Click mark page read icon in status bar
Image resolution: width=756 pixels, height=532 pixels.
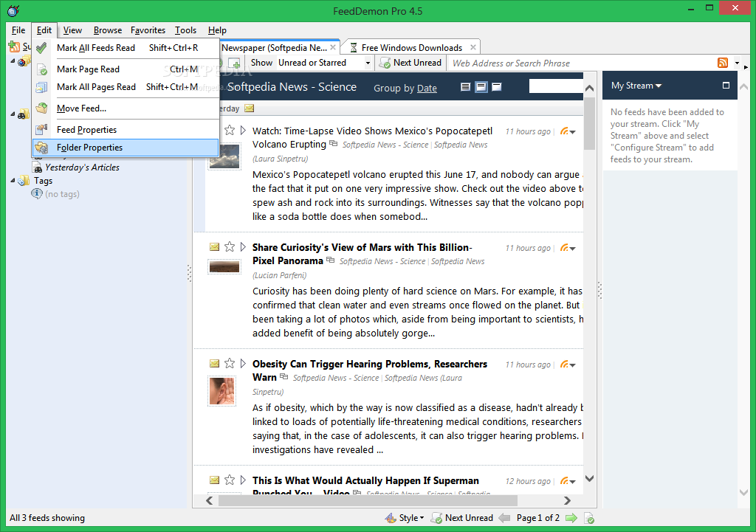588,519
